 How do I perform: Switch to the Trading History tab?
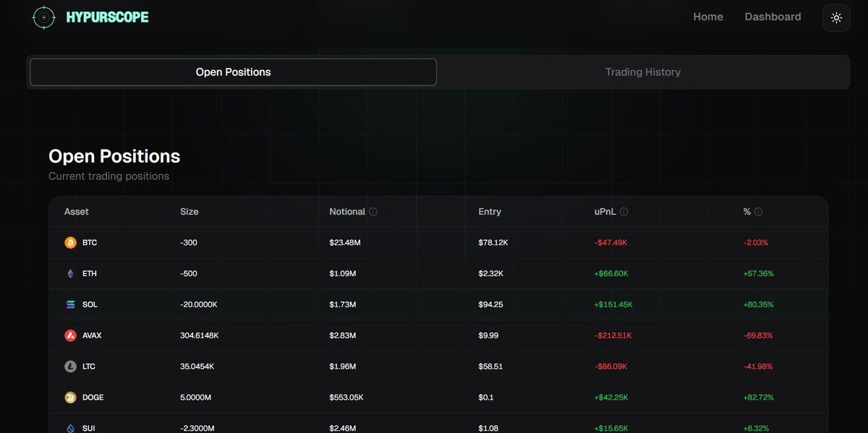pyautogui.click(x=642, y=72)
